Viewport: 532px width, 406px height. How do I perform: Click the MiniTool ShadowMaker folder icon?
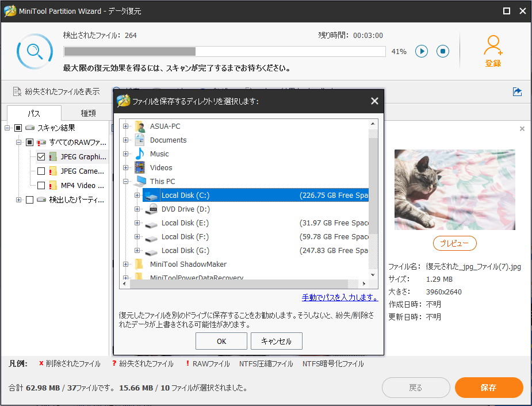click(x=139, y=264)
